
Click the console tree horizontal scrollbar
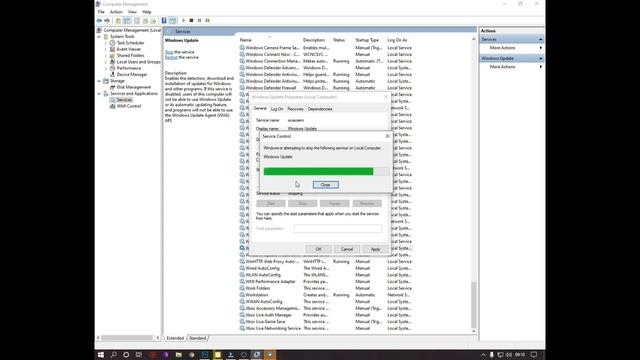(128, 338)
